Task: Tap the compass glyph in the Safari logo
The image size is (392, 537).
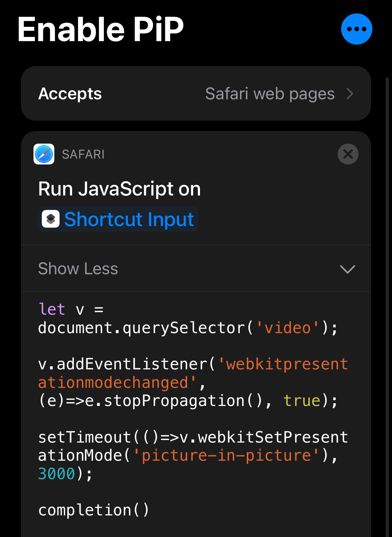Action: coord(44,154)
